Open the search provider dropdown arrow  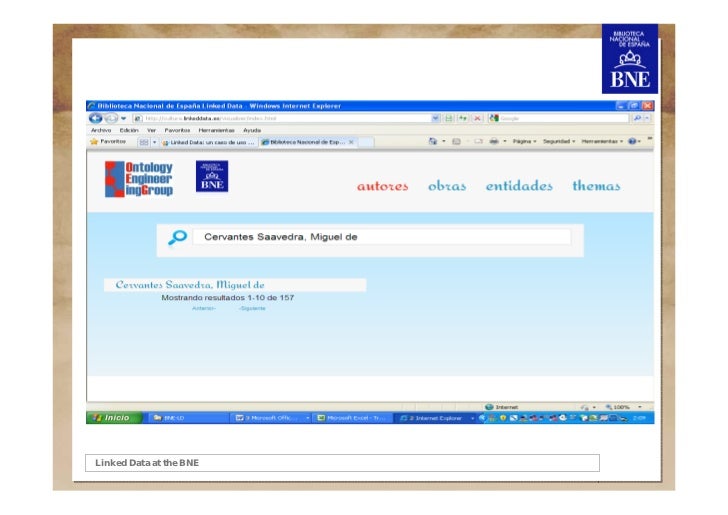[x=647, y=118]
